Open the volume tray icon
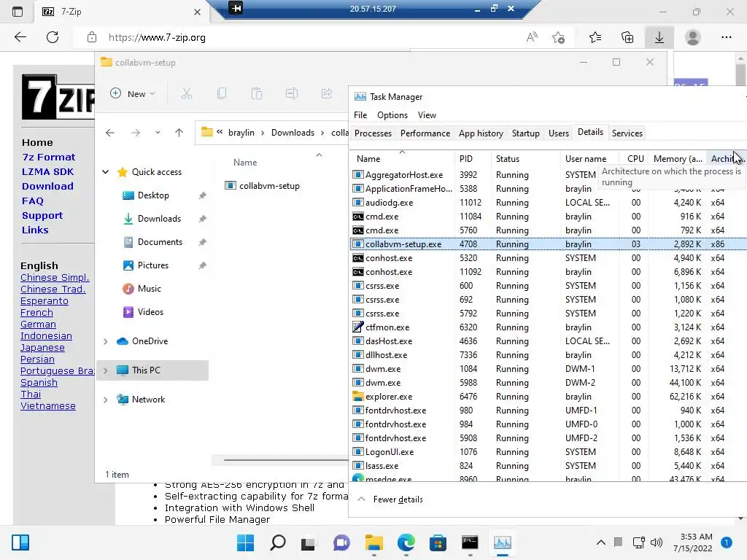The width and height of the screenshot is (747, 560). (x=657, y=542)
